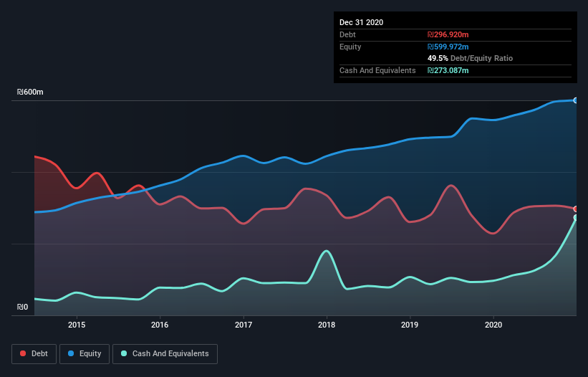Screen dimensions: 588x377
Task: Toggle the Debt legend button
Action: point(34,354)
